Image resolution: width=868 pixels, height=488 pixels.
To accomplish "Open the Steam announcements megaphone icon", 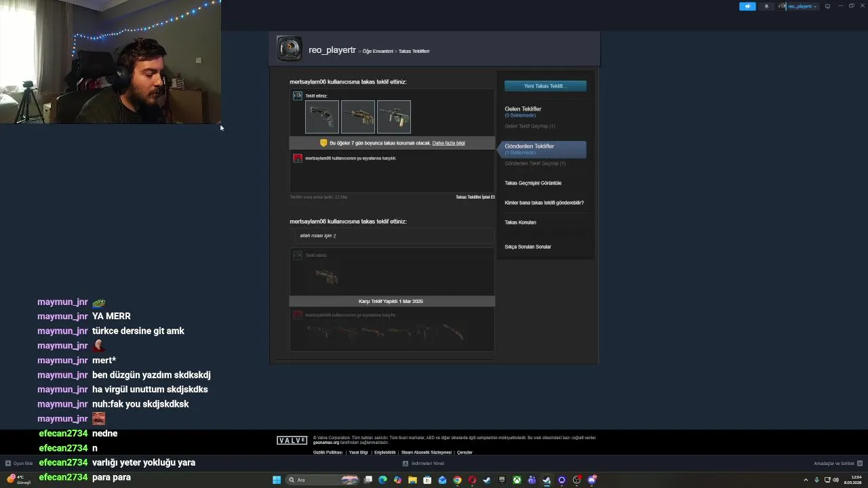I will pyautogui.click(x=747, y=6).
